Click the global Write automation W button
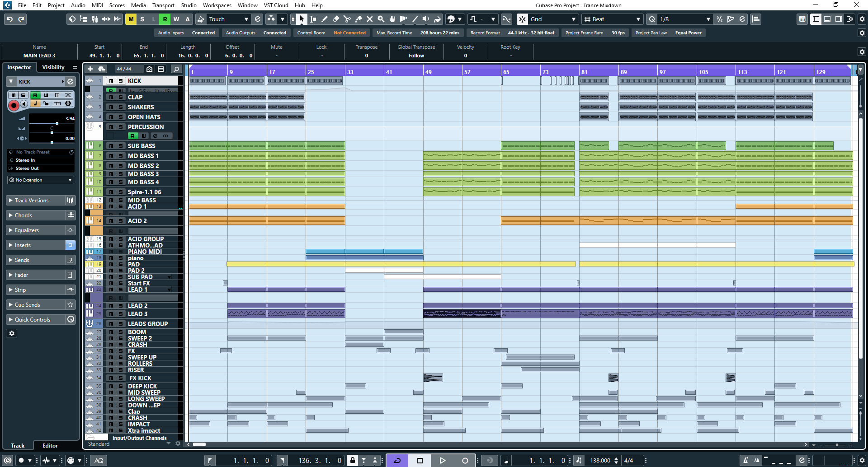 tap(176, 19)
